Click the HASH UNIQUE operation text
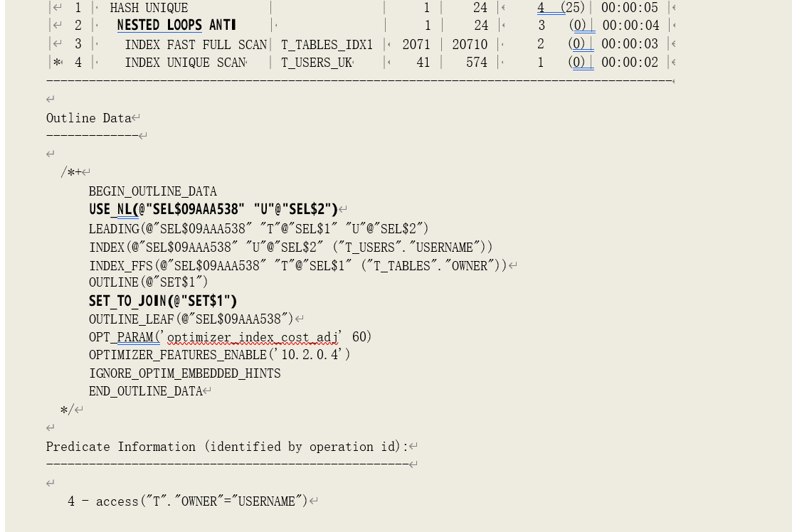This screenshot has width=792, height=532. 149,9
